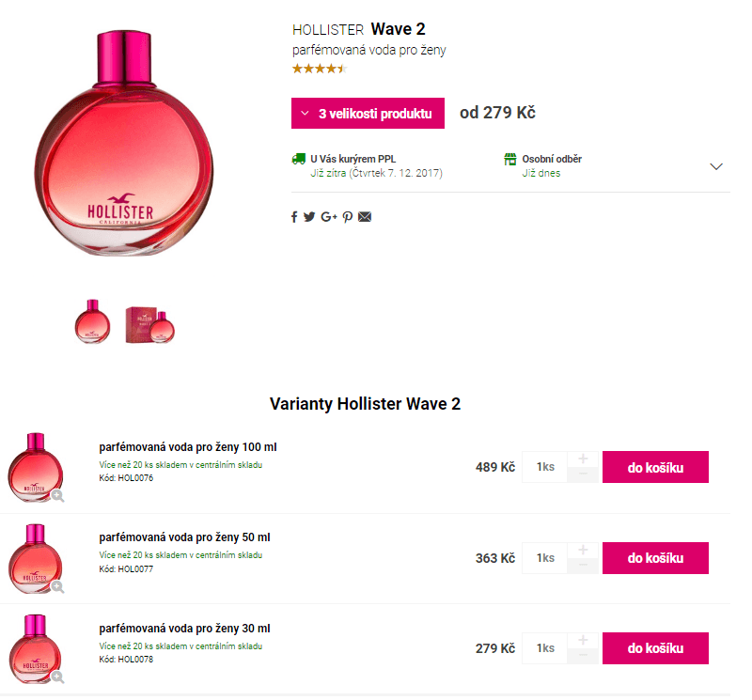
Task: Open the 50 ml variant product link
Action: pyautogui.click(x=184, y=537)
